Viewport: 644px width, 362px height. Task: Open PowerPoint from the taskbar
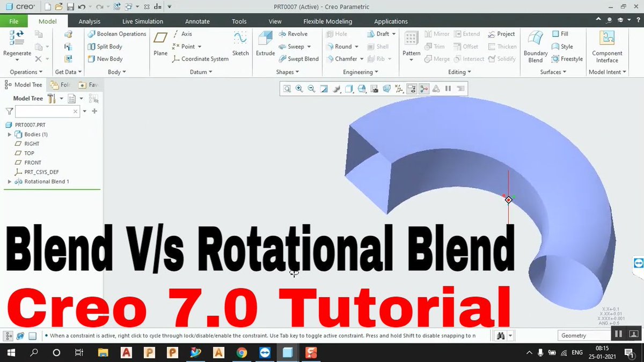(x=172, y=352)
